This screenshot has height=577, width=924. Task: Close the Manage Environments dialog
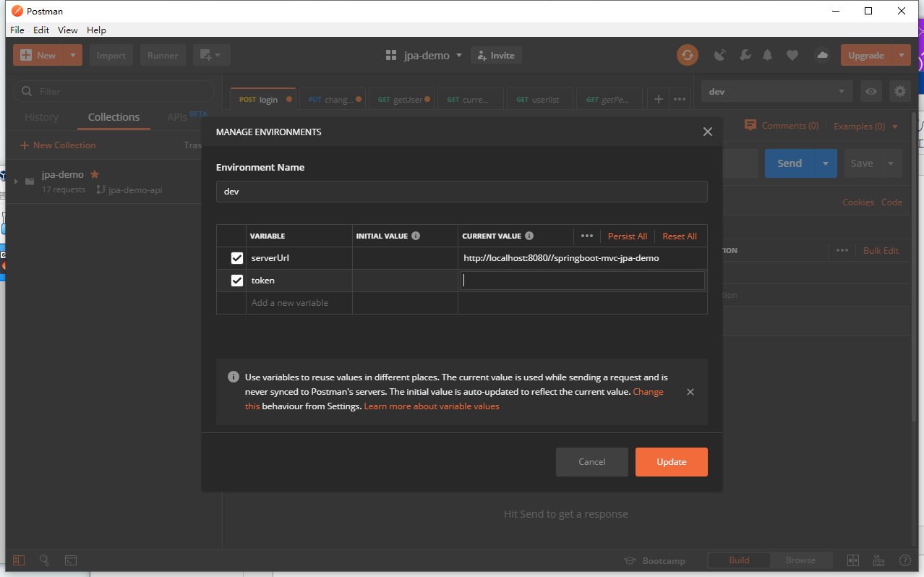(x=707, y=132)
